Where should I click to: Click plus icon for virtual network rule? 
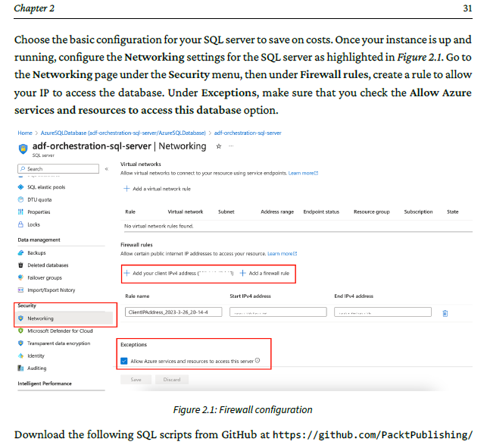coord(126,189)
